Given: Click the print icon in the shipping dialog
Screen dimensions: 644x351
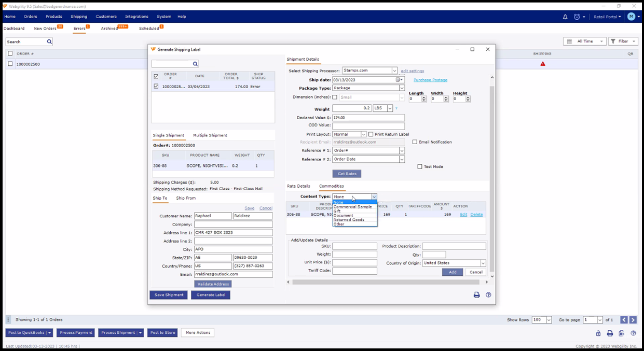Looking at the screenshot, I should pyautogui.click(x=476, y=295).
